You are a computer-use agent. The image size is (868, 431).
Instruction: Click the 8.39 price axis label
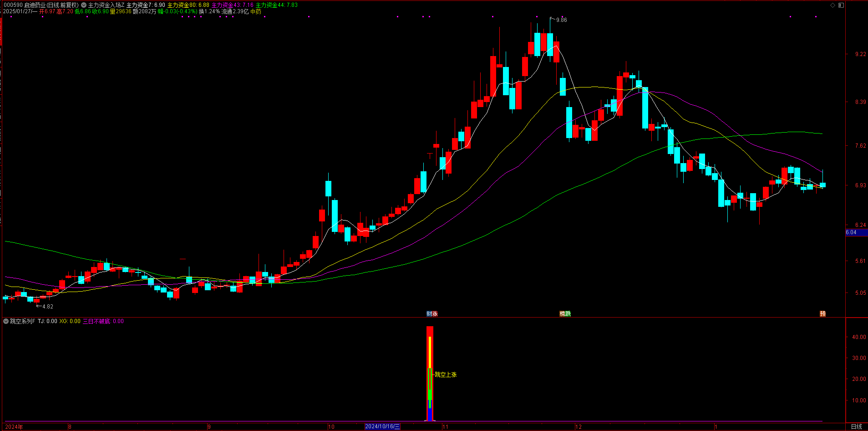(860, 102)
